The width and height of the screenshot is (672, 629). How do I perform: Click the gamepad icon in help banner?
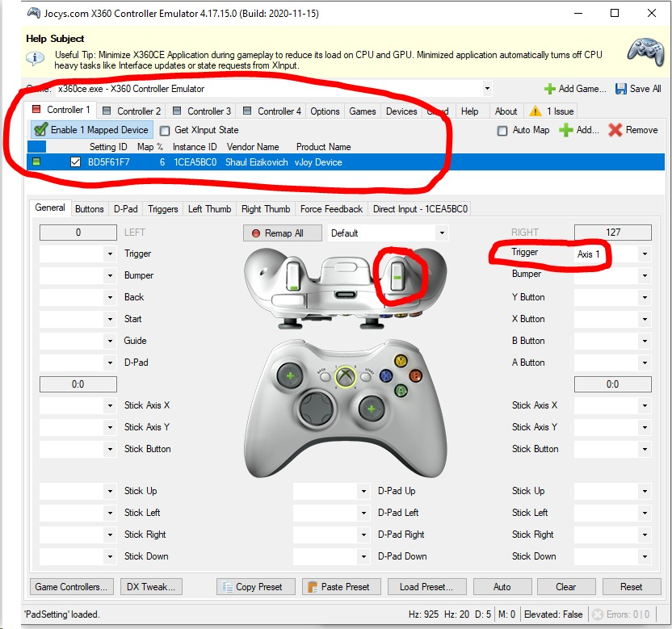pos(646,52)
